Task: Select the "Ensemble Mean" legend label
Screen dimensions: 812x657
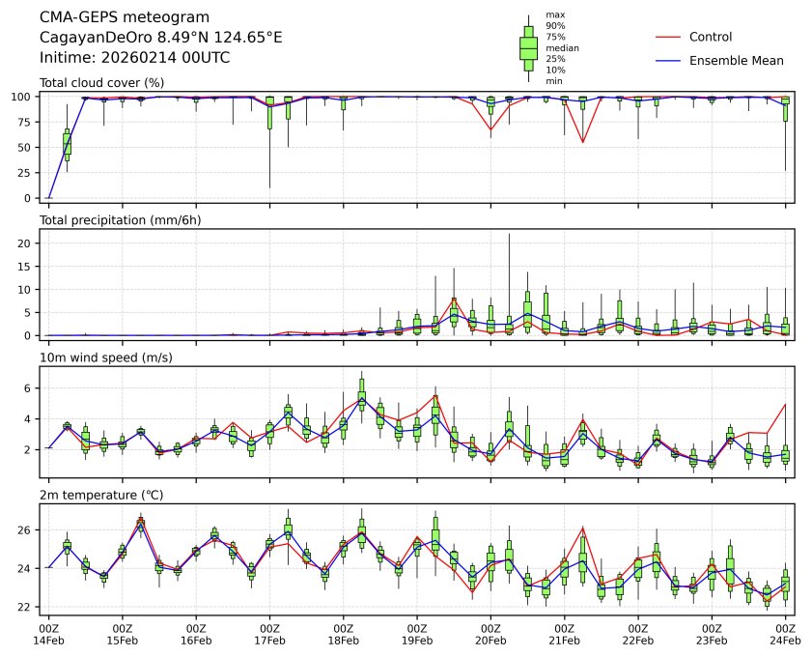Action: pyautogui.click(x=736, y=60)
